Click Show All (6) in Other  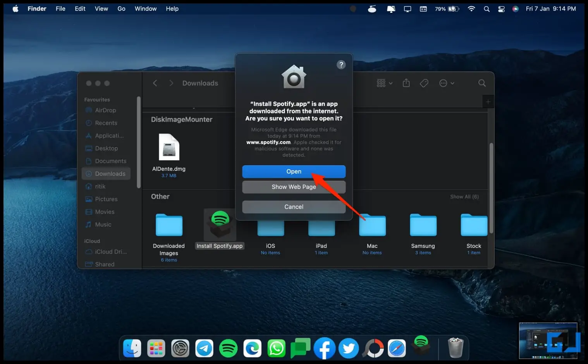point(464,197)
